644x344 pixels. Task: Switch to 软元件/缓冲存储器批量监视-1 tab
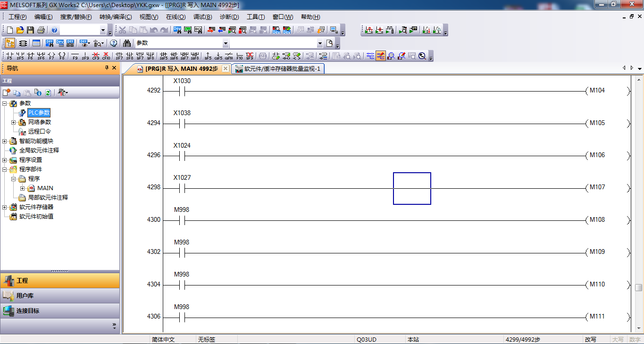pyautogui.click(x=278, y=69)
